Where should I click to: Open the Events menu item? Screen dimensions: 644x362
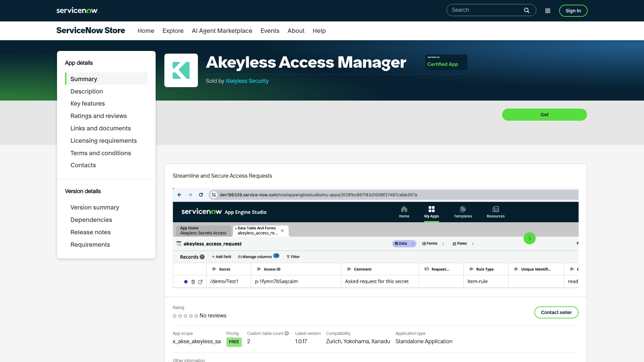pyautogui.click(x=270, y=31)
